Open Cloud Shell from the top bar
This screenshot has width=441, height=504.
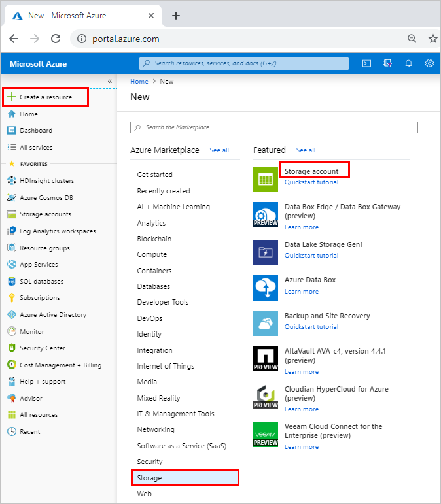pos(366,63)
